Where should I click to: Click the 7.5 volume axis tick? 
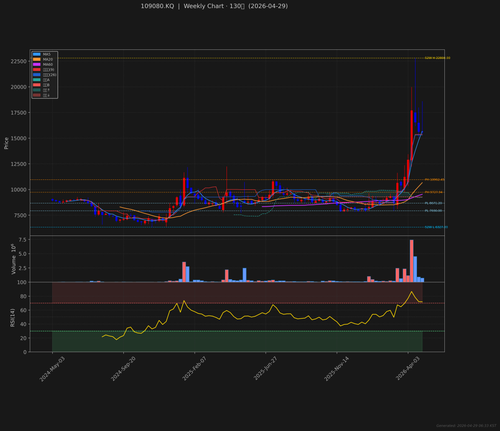pyautogui.click(x=23, y=240)
